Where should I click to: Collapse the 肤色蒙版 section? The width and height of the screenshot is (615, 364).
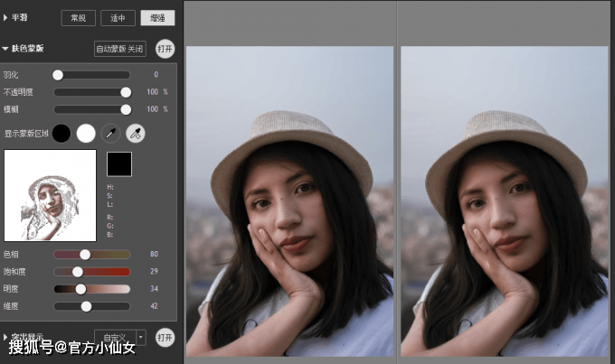coord(5,49)
